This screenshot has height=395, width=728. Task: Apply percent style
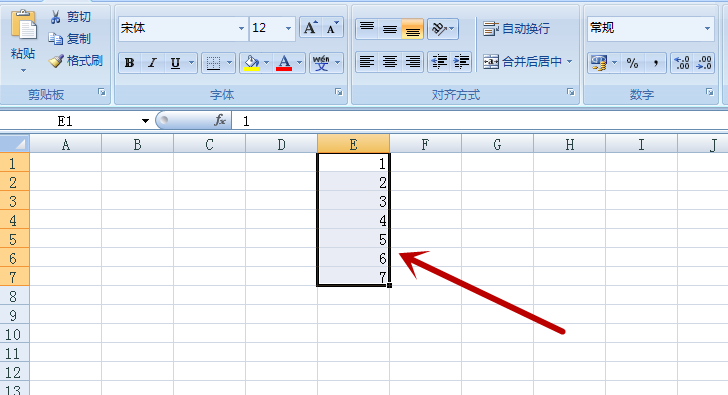[x=632, y=63]
